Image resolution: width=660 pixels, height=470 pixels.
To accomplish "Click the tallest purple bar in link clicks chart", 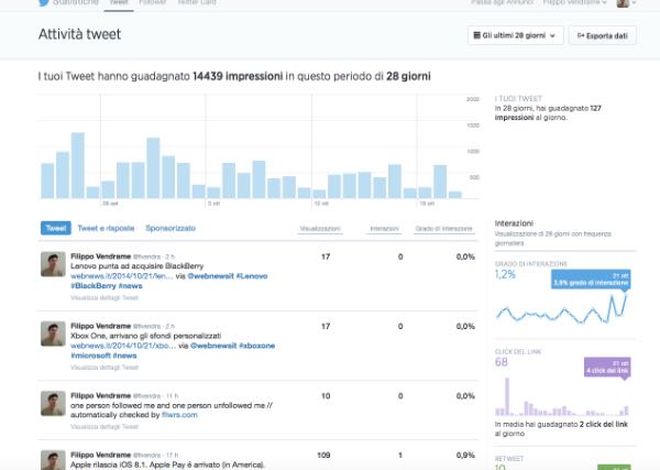I will pyautogui.click(x=507, y=397).
